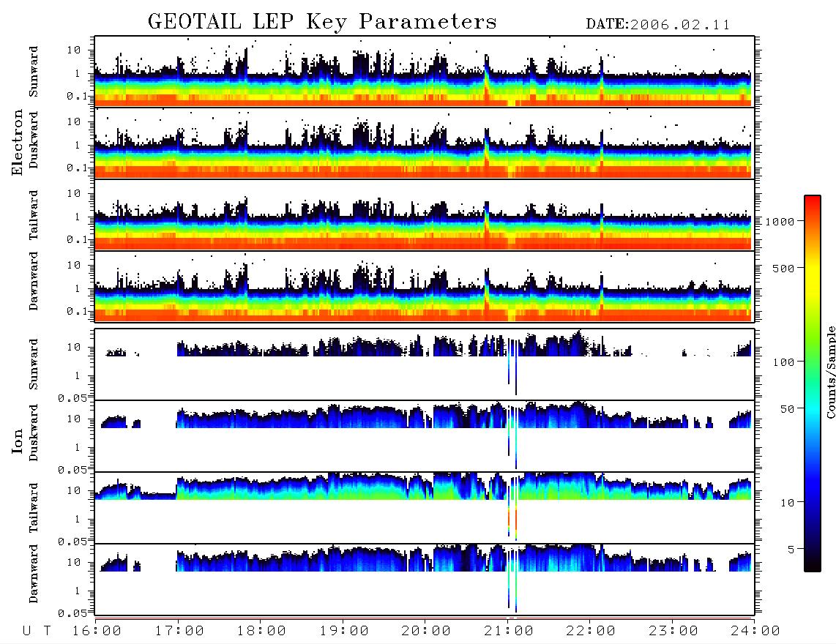Select the Electron Tailward panel label
Viewport: 836px width, 644px height.
34,215
